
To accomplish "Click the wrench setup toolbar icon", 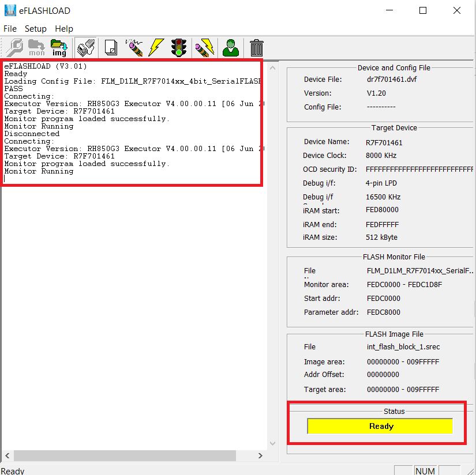I will 14,48.
